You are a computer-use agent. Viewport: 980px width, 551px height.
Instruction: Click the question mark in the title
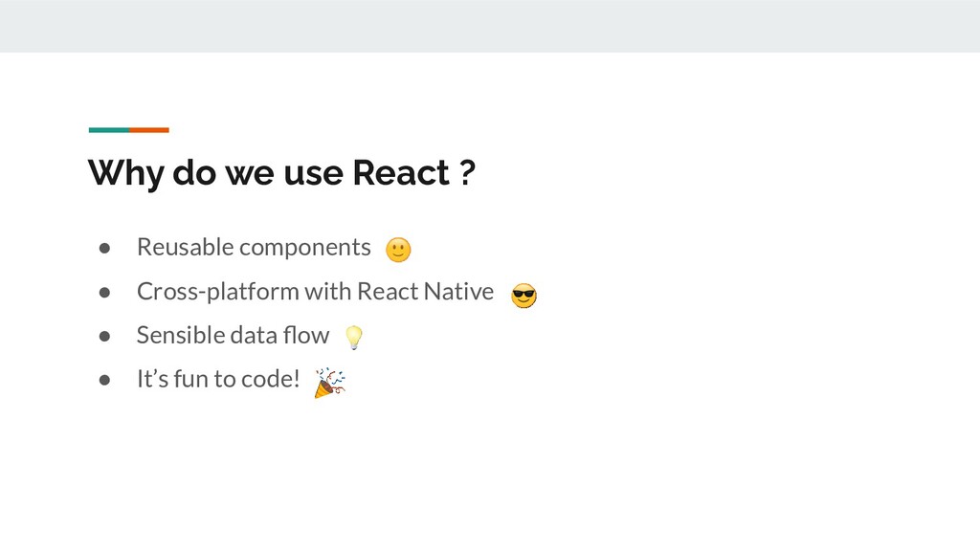(x=466, y=173)
